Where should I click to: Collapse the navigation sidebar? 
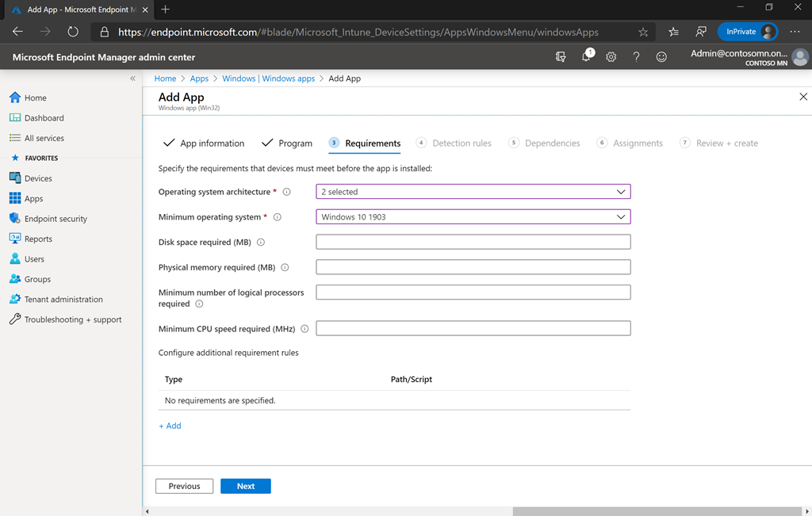click(132, 78)
